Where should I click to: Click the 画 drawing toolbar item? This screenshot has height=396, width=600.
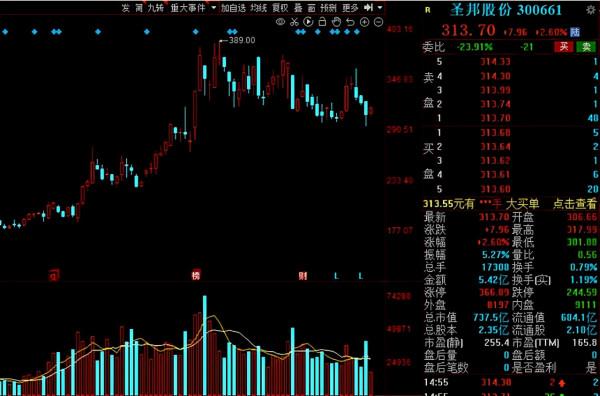(311, 8)
